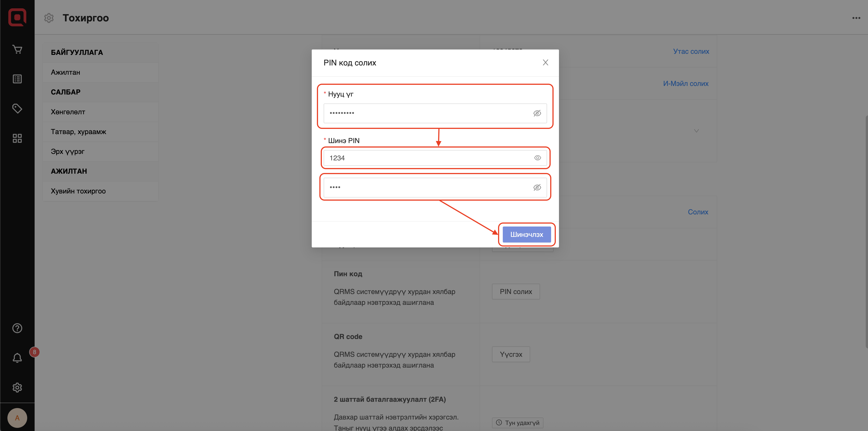Open the sidebar settings gear icon

(17, 388)
